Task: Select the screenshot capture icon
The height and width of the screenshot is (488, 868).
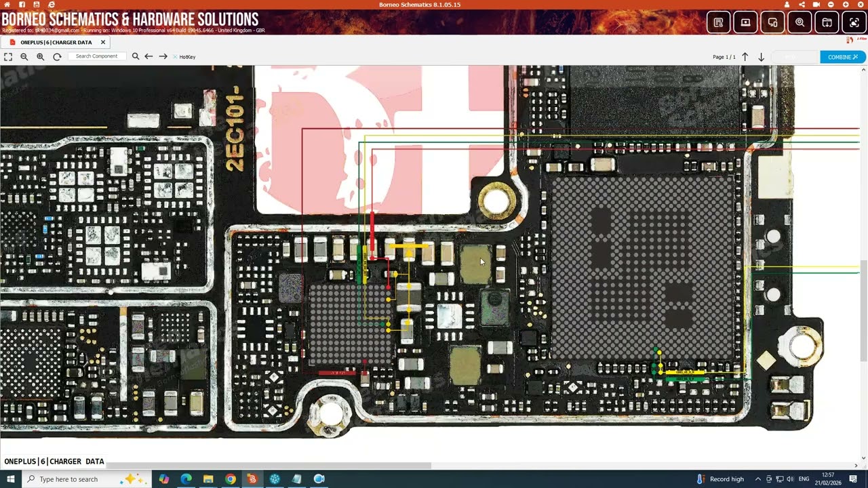Action: pyautogui.click(x=853, y=22)
